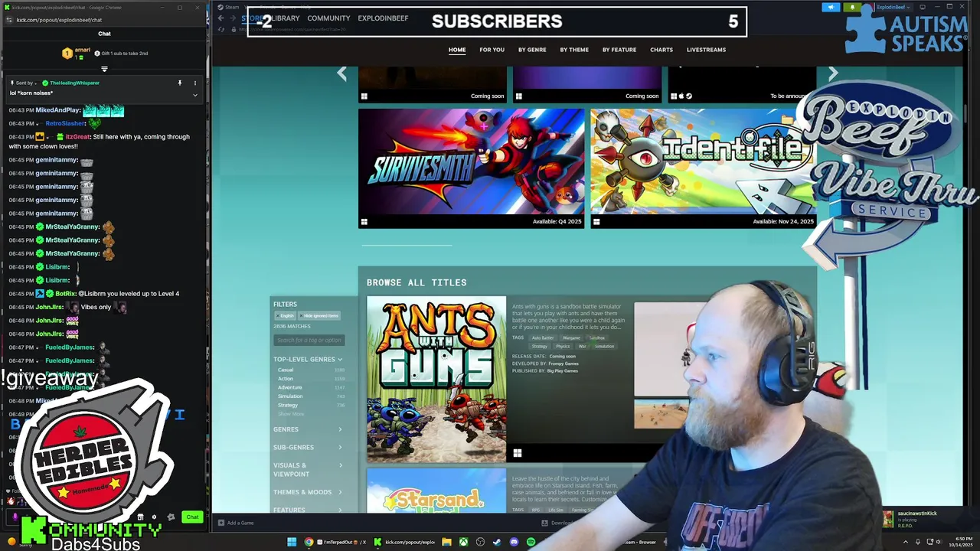Collapse the gift leaderboard arrow in Kick chat
980x551 pixels.
tap(104, 69)
